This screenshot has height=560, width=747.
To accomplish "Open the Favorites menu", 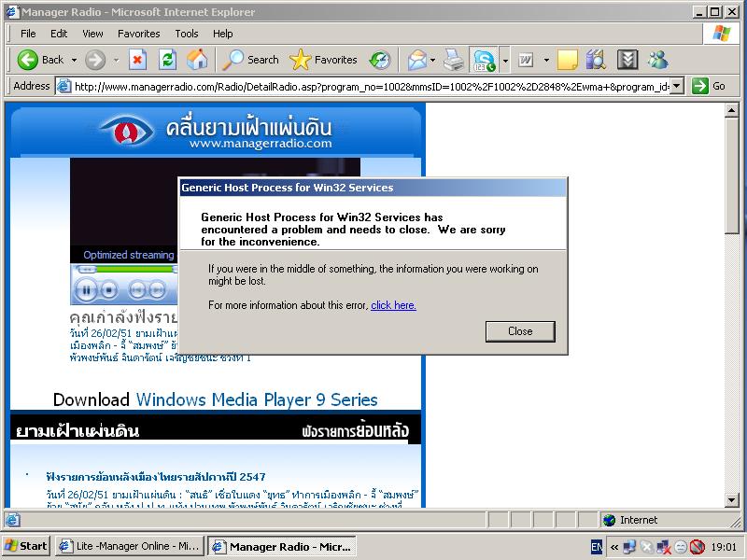I will [x=138, y=34].
